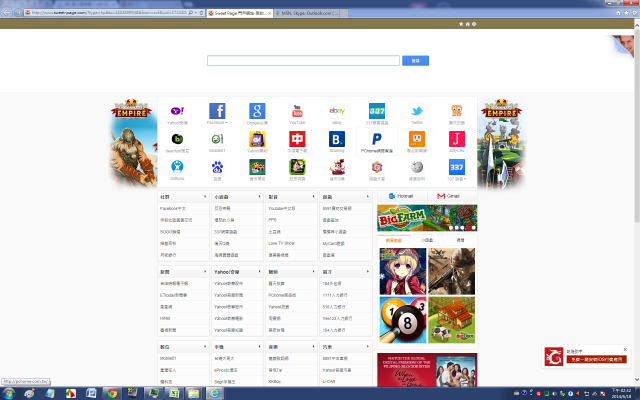Open the Yahoo shopping bag icon
Screen dimensions: 640x400
257,139
